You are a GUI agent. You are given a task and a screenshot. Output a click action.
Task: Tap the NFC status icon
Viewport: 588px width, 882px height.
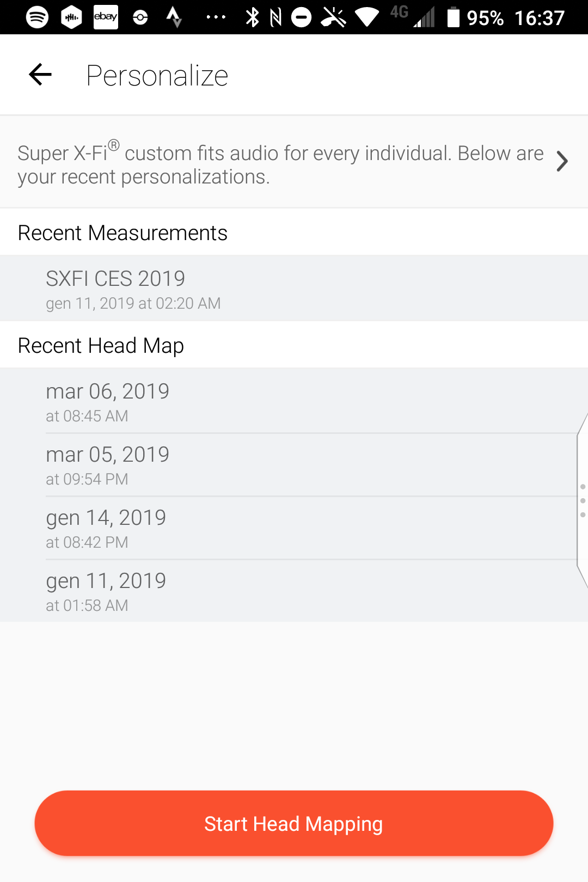[x=276, y=17]
